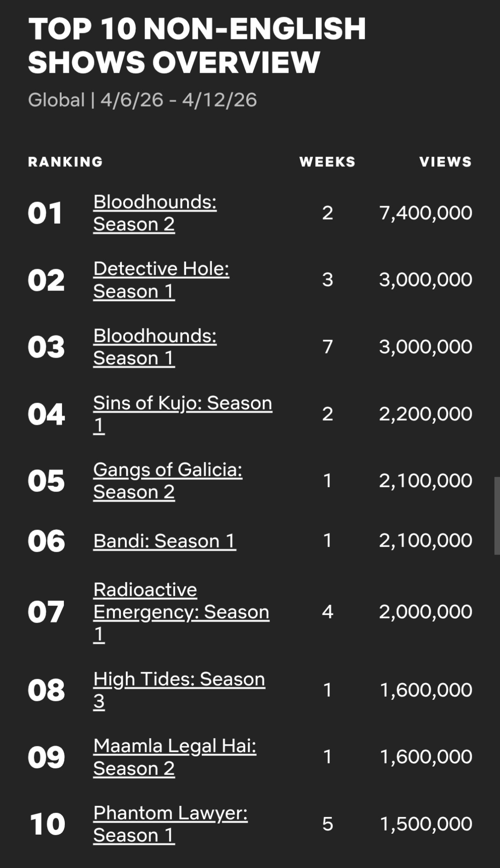Click the Top 10 Non-English Shows heading
Screen dimensions: 500x868
point(197,45)
